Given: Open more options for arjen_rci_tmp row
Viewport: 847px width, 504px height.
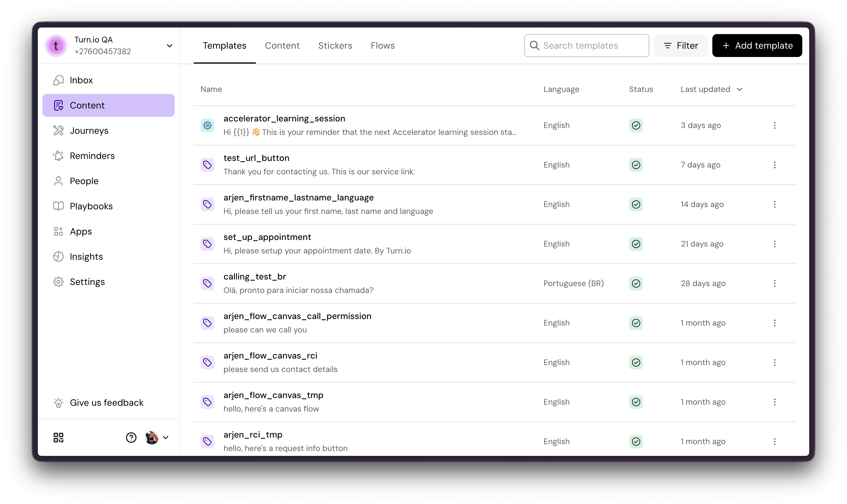Looking at the screenshot, I should pyautogui.click(x=775, y=442).
